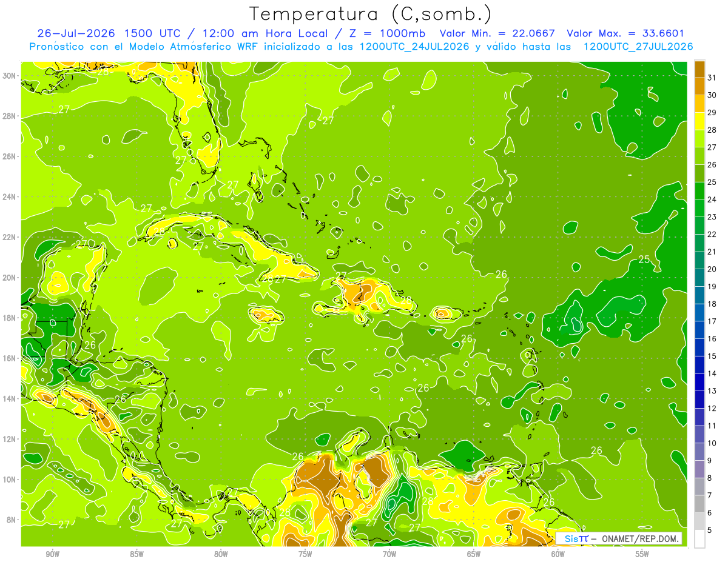This screenshot has height=562, width=728.
Task: Click the 'SisTT - ONAMET/REP.DOM.' credit label
Action: click(619, 538)
